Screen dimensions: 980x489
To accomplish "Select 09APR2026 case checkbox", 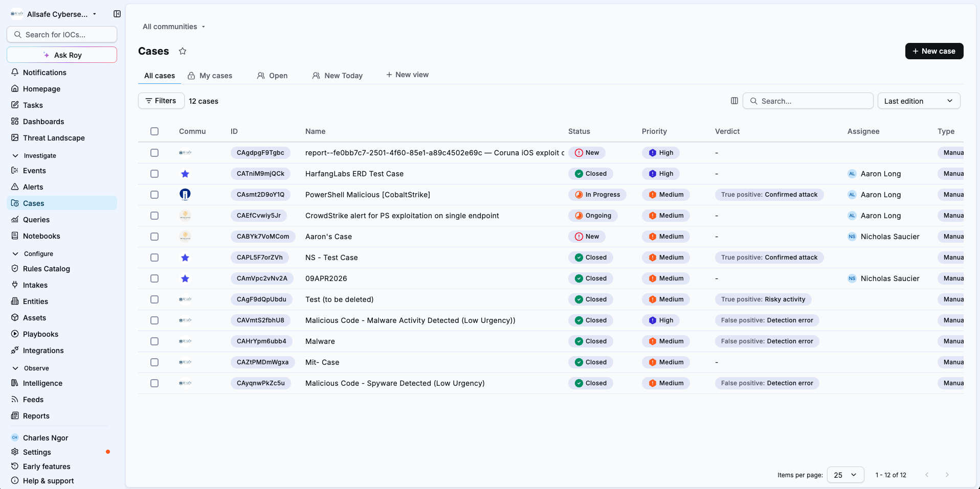I will click(x=154, y=278).
